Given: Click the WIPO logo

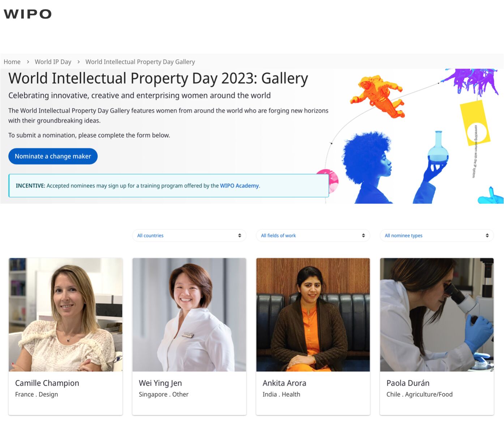Looking at the screenshot, I should (28, 14).
